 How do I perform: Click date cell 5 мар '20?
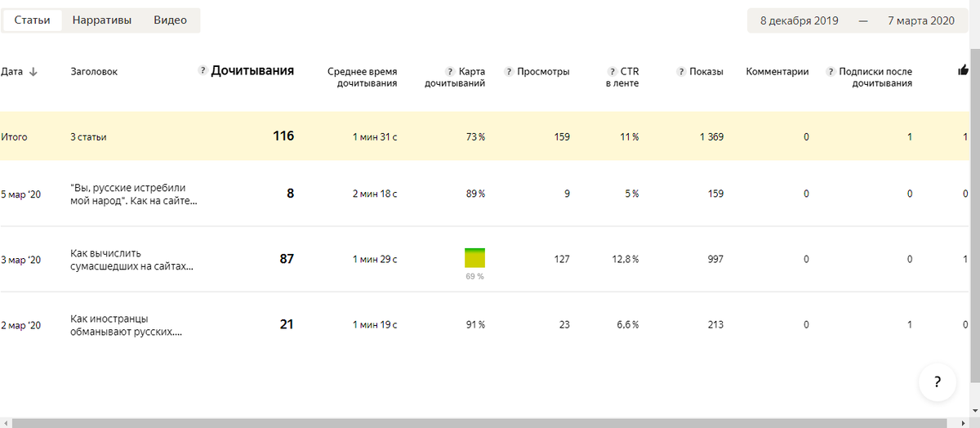click(20, 194)
